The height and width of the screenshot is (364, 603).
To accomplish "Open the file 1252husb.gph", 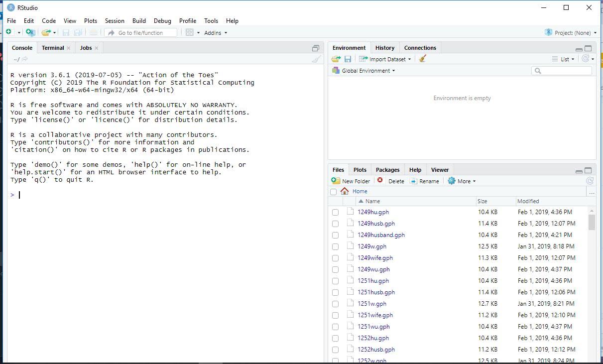I will [376, 350].
